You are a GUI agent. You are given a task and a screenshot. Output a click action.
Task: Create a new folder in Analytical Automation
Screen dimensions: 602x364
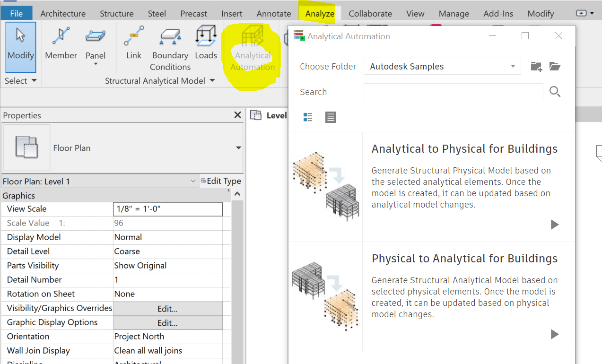click(536, 66)
